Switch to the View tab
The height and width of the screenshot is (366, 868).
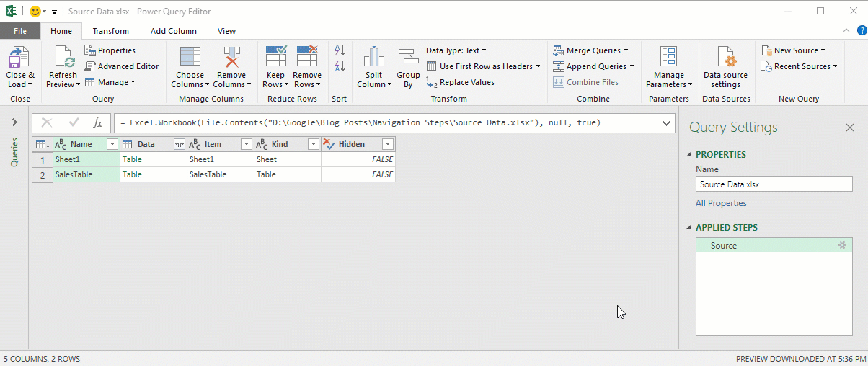pyautogui.click(x=227, y=31)
